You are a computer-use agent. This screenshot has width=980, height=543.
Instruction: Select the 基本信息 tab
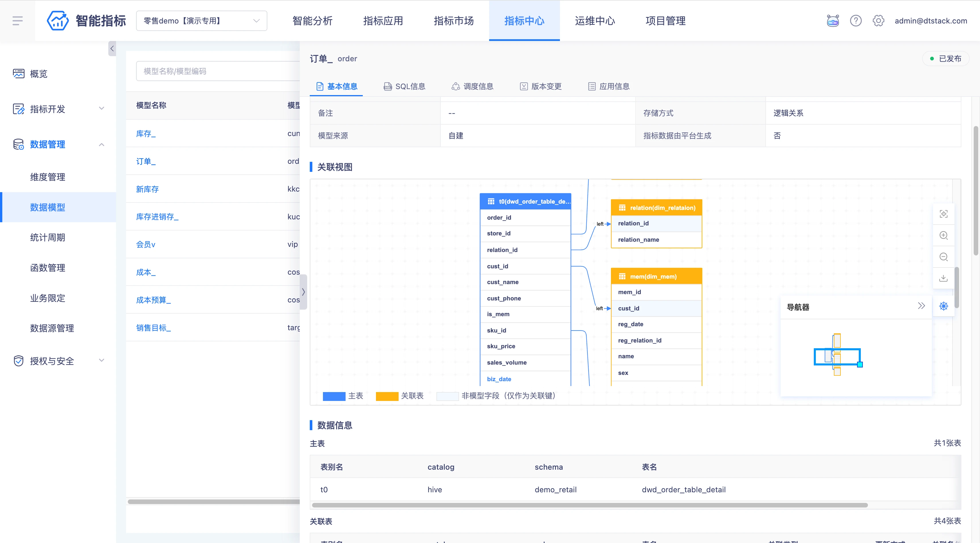click(x=337, y=86)
